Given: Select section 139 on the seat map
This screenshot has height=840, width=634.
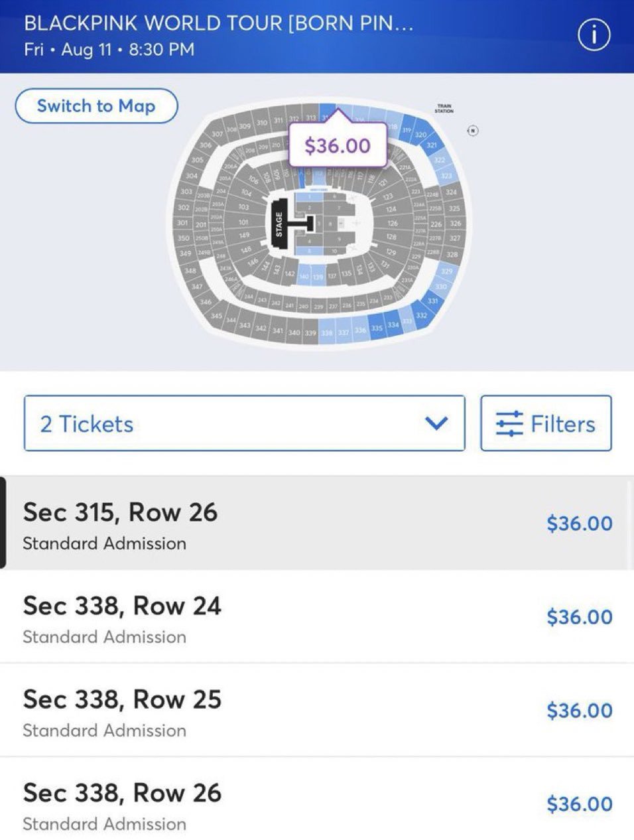Looking at the screenshot, I should (318, 275).
